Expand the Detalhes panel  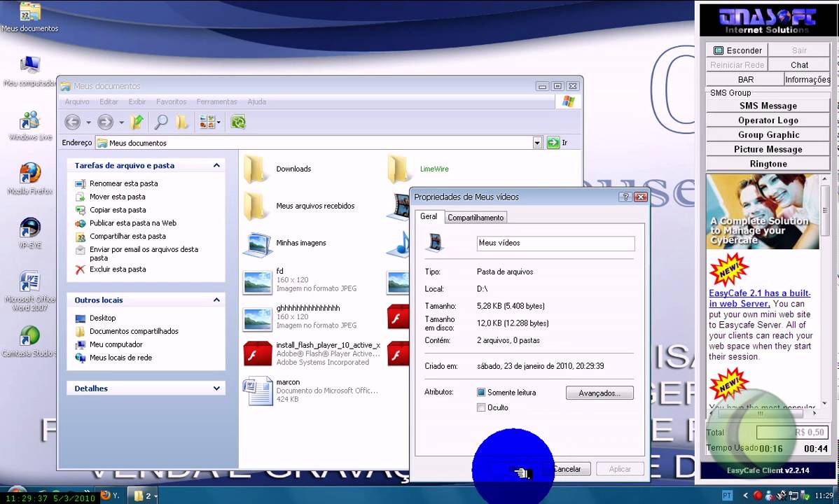tap(216, 388)
